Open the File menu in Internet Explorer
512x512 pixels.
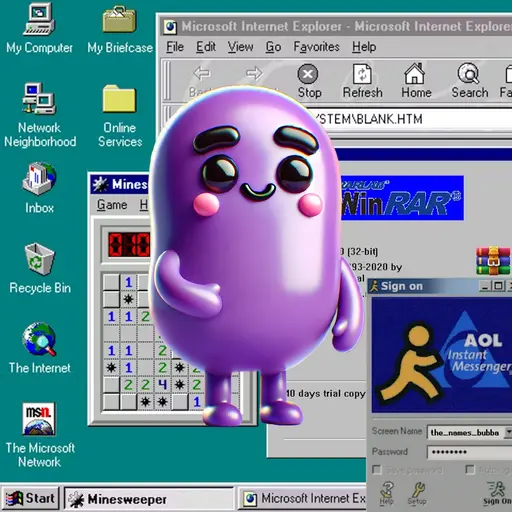[x=175, y=47]
